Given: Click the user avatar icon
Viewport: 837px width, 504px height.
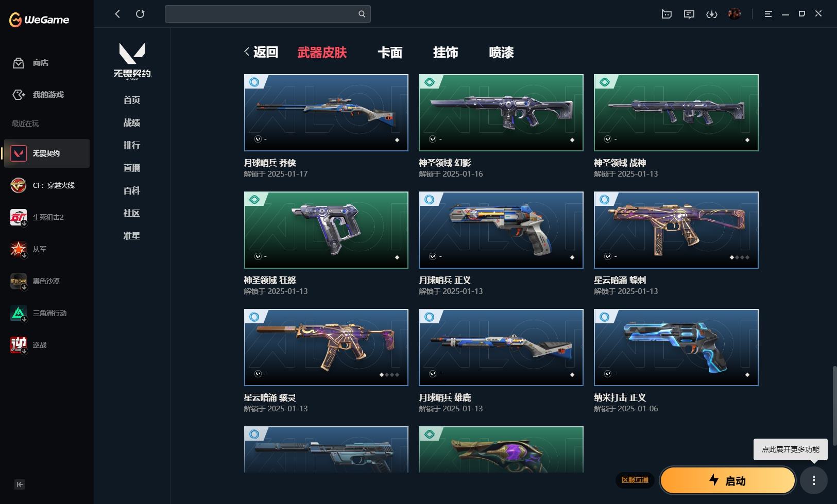Looking at the screenshot, I should [x=734, y=14].
